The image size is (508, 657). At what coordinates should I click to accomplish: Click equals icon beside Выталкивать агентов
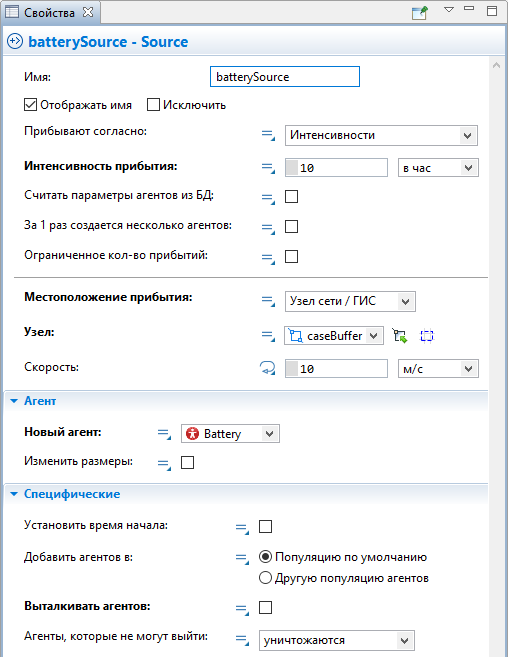tap(242, 608)
